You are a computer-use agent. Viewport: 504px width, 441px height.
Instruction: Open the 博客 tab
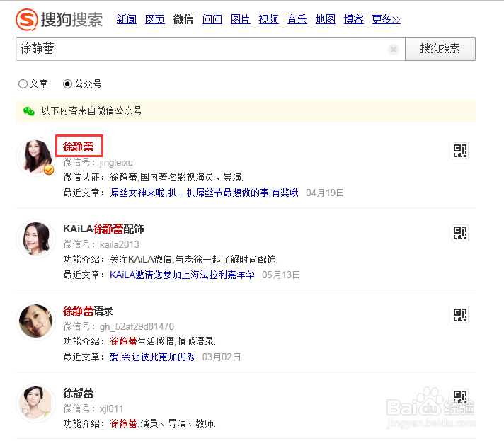353,19
